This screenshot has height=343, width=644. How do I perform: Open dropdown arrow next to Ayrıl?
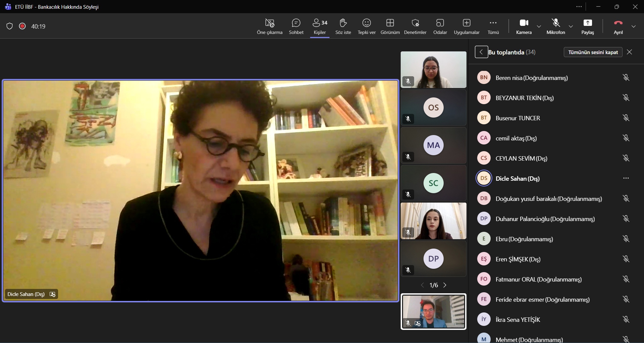pos(634,26)
